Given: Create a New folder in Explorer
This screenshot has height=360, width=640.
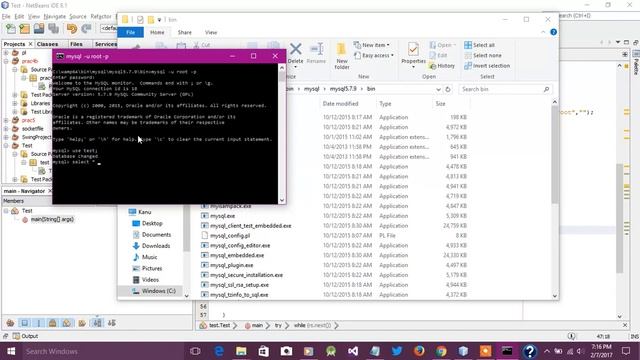Looking at the screenshot, I should click(x=342, y=56).
